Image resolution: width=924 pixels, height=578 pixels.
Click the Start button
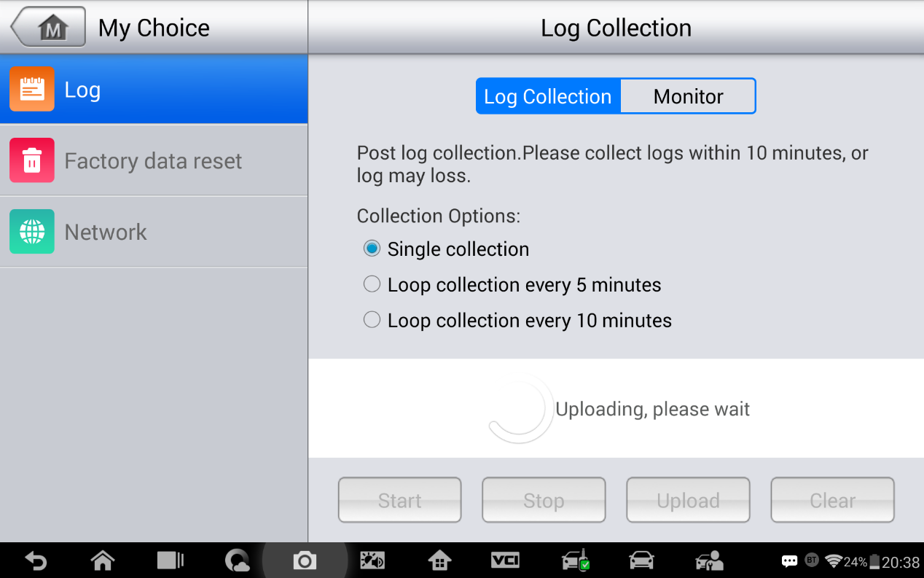pos(399,500)
